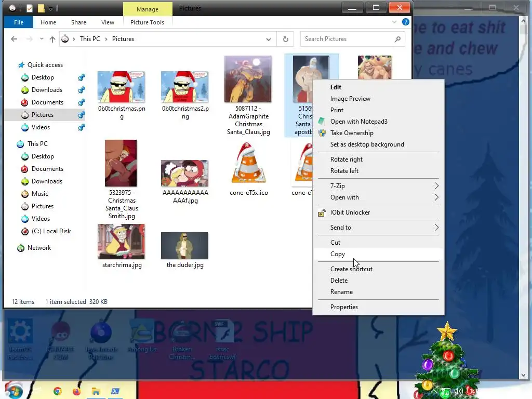This screenshot has width=532, height=399.
Task: Click properties icon in title bar quick toolbar
Action: pos(30,8)
